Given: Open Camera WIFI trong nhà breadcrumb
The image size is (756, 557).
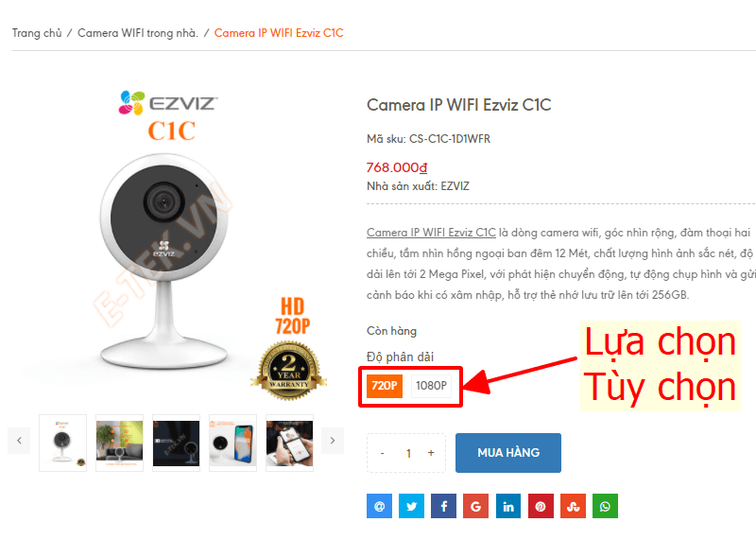Looking at the screenshot, I should click(138, 33).
